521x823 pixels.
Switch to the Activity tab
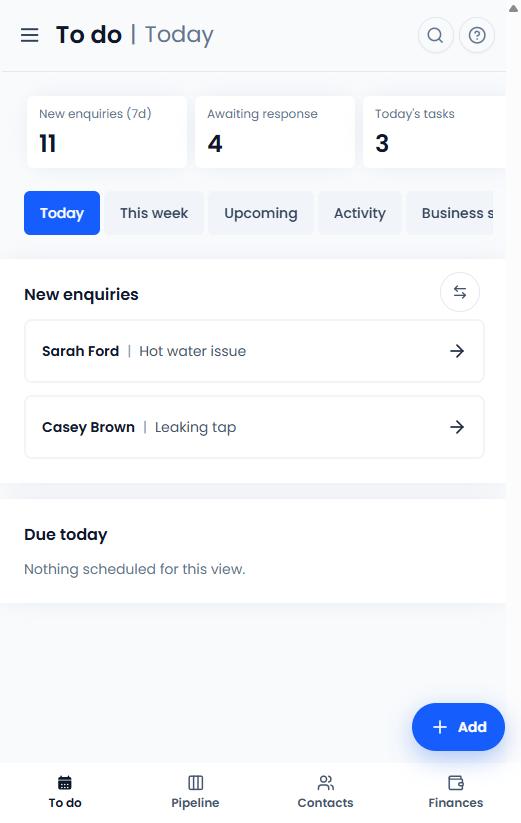point(360,213)
